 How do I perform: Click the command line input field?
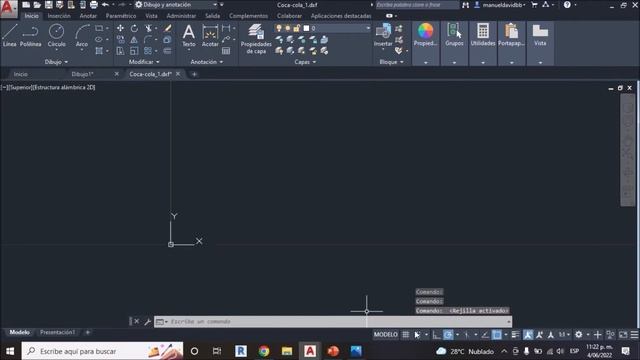333,322
